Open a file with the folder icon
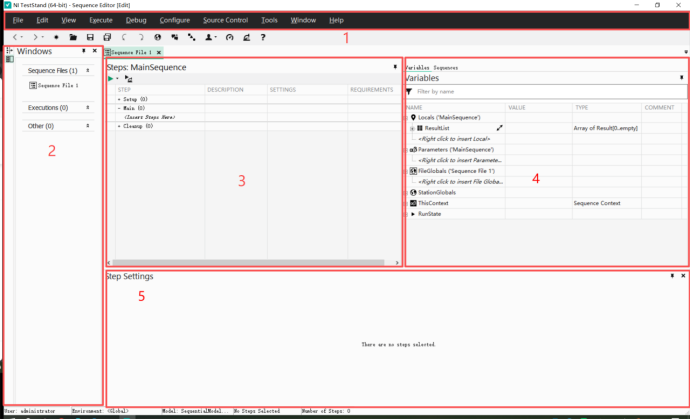 click(x=73, y=37)
